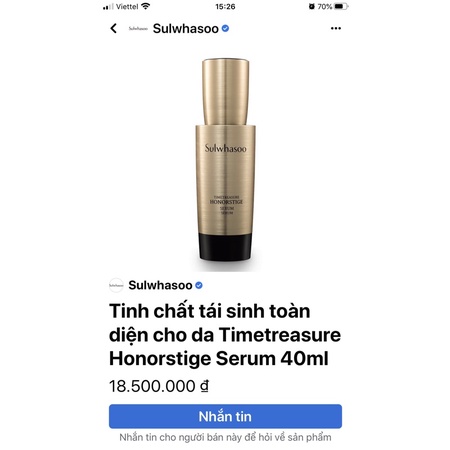Tap the battery indicator in the status bar
The image size is (450, 450).
tap(341, 6)
